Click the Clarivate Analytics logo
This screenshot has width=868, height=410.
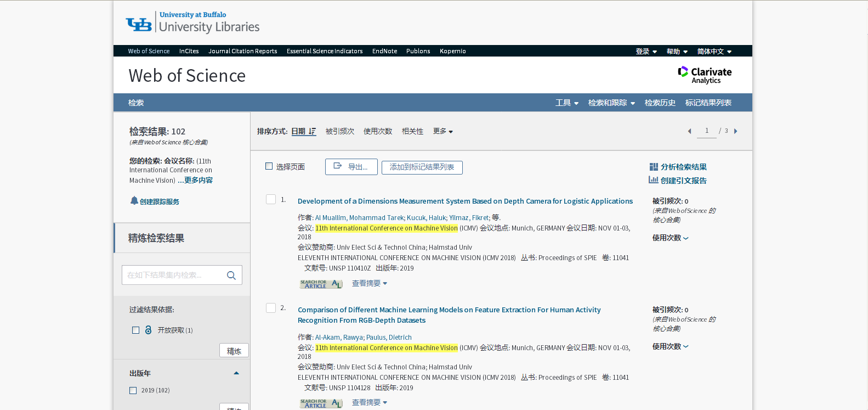click(x=705, y=75)
